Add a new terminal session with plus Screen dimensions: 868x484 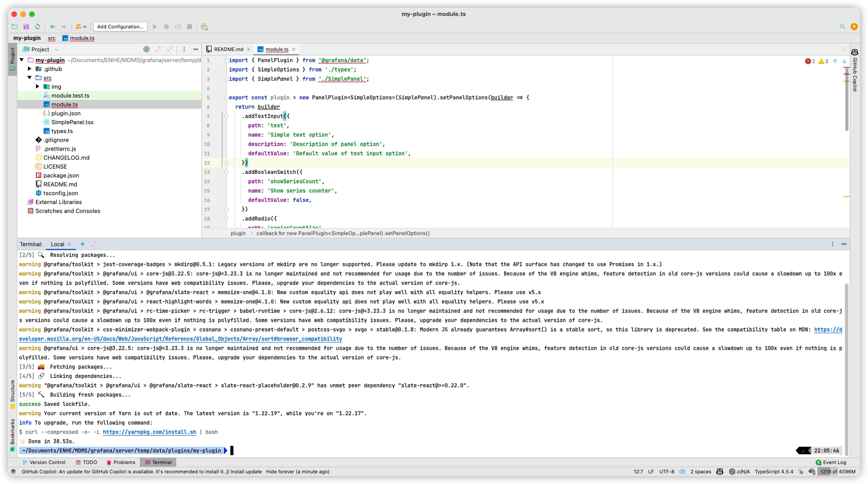pyautogui.click(x=82, y=244)
